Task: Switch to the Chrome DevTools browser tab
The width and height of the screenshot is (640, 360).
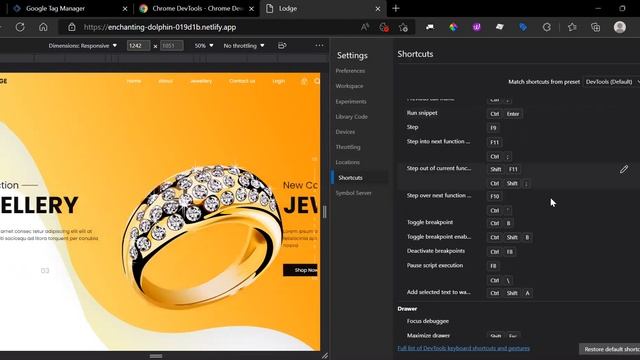Action: pyautogui.click(x=198, y=9)
